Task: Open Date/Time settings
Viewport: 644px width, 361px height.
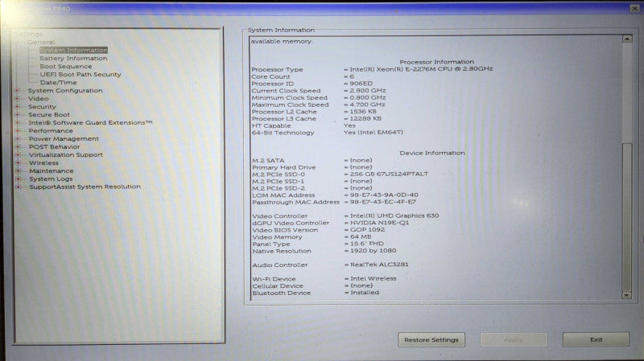Action: pos(58,83)
